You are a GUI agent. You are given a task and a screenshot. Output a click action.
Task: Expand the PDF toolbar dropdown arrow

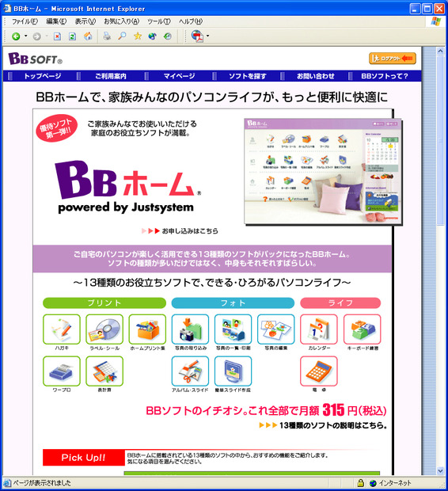tap(207, 36)
